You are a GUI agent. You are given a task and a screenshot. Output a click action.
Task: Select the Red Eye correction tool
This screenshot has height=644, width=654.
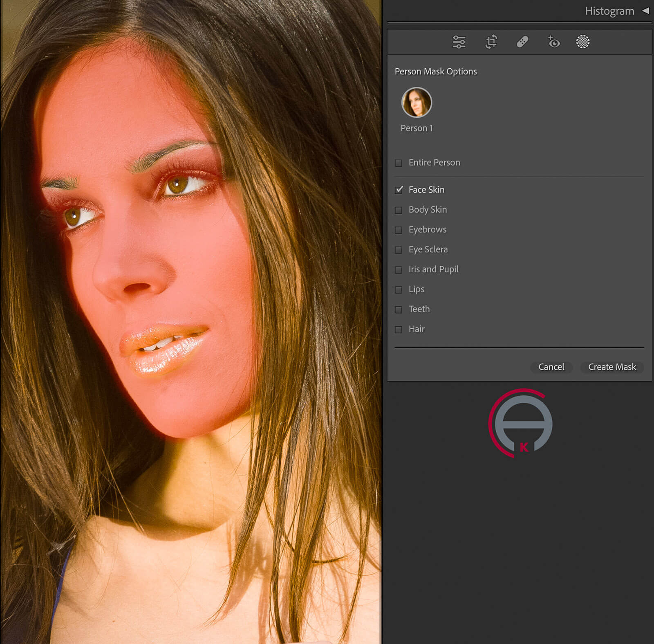(553, 42)
